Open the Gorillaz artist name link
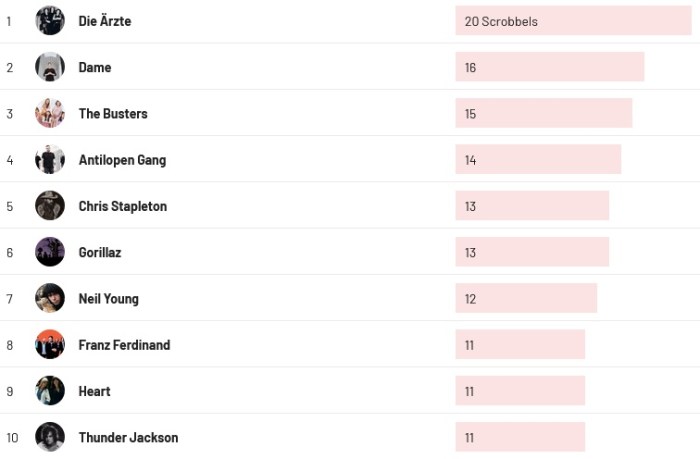The width and height of the screenshot is (700, 459). tap(100, 253)
